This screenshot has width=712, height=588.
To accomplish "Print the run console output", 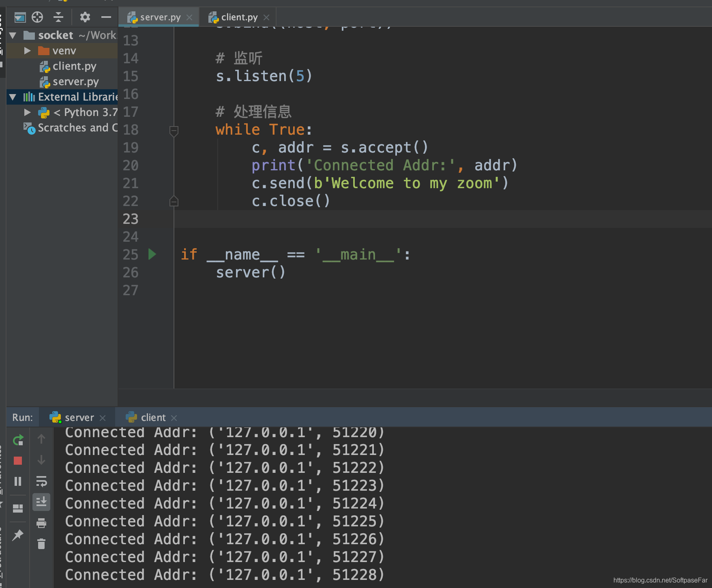I will click(41, 523).
